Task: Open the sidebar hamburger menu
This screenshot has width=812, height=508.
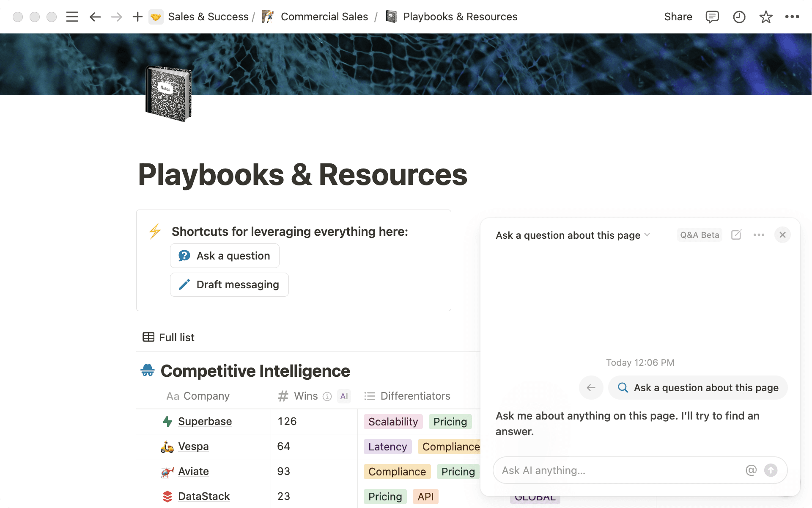Action: pos(72,17)
